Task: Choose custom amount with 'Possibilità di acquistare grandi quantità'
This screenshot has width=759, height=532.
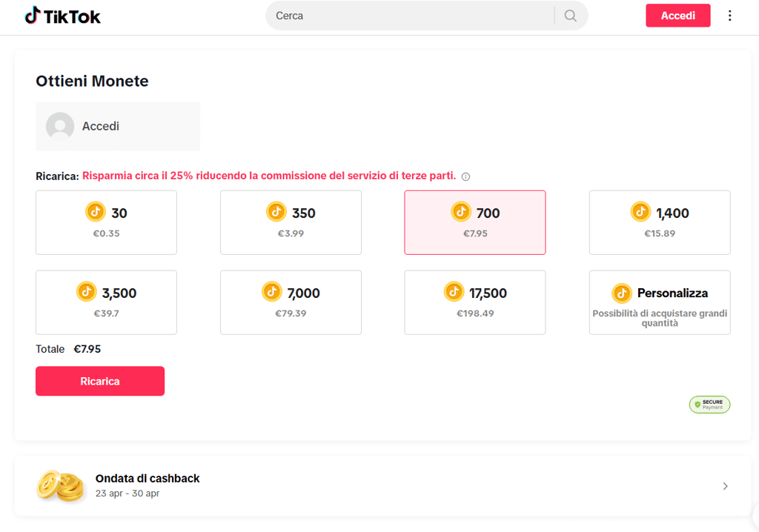Action: [x=659, y=302]
